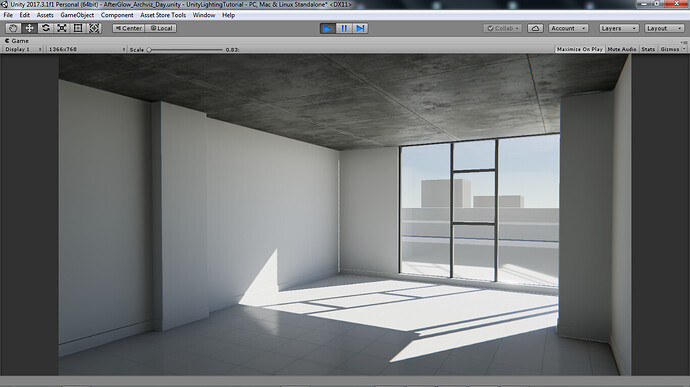
Task: Open the Layout dropdown
Action: (664, 28)
